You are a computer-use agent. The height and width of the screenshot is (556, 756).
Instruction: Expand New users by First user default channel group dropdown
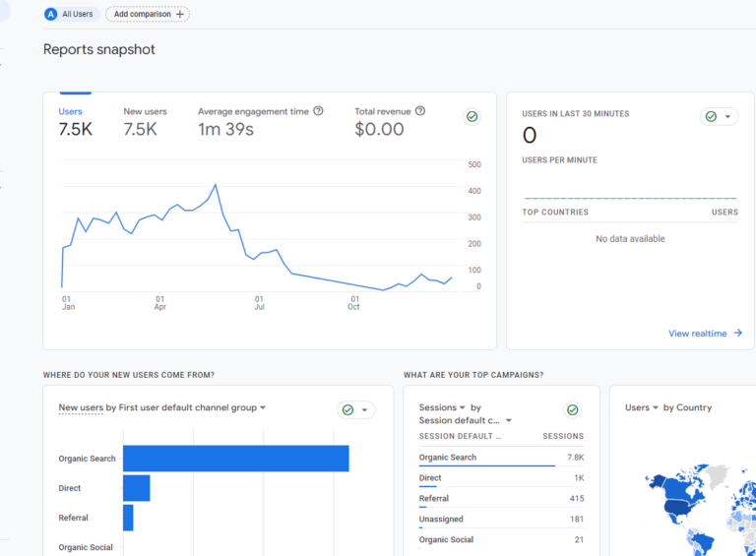click(263, 407)
